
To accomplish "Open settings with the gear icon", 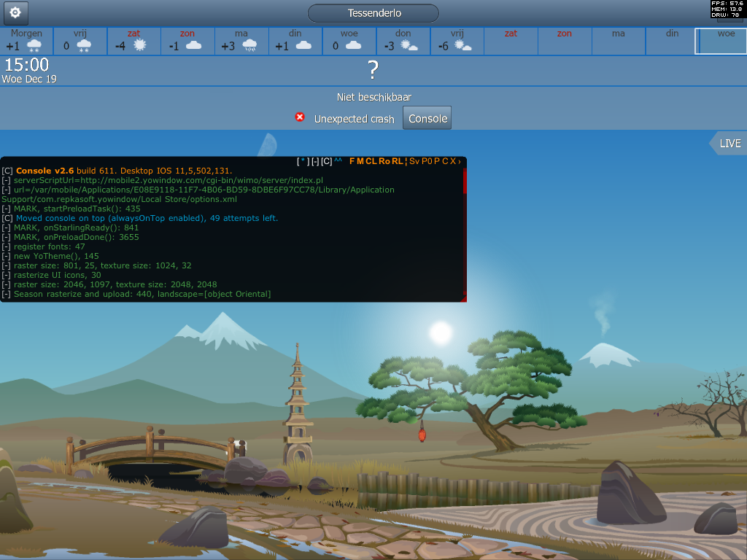I will coord(15,12).
